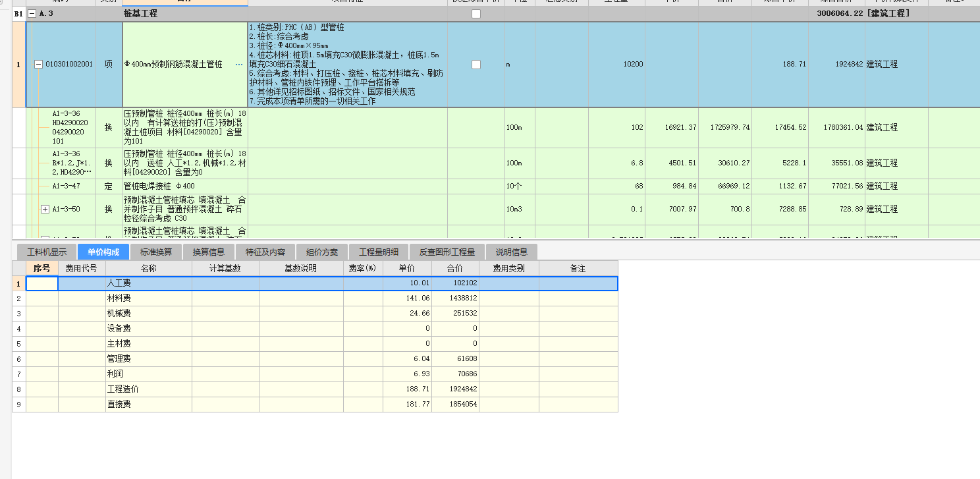Select the 设备费 row
980x479 pixels.
click(315, 329)
